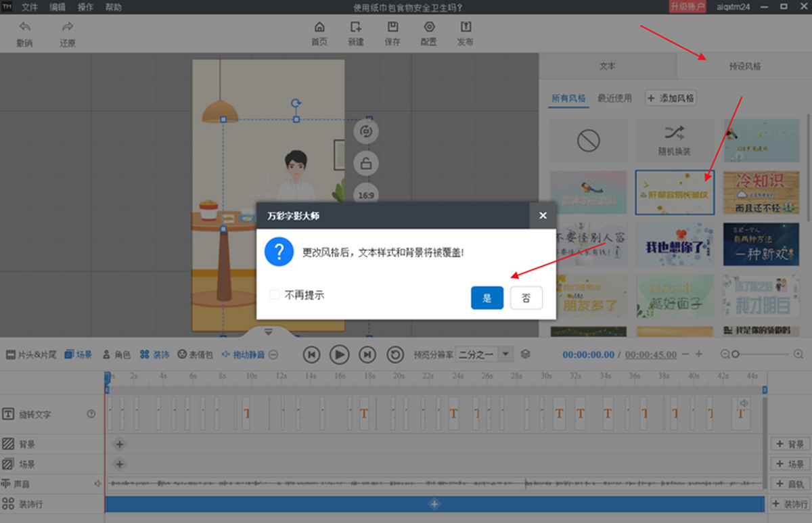Click the loop replay button
The height and width of the screenshot is (523, 812).
coord(395,355)
